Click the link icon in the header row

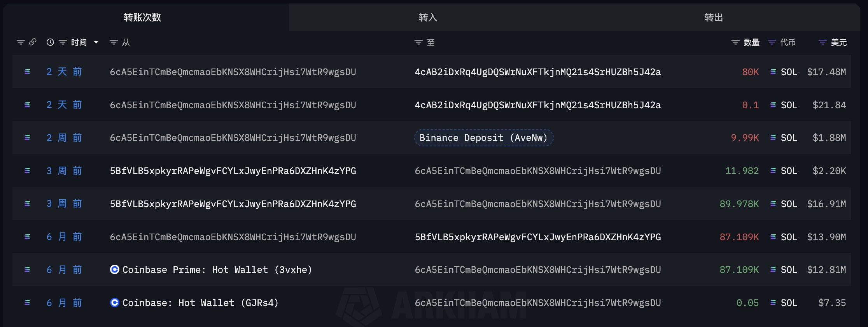33,42
